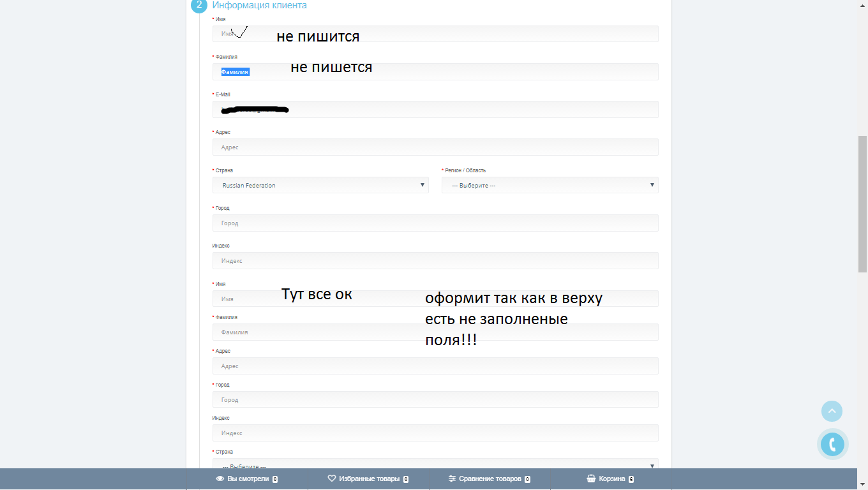This screenshot has width=868, height=490.
Task: Click the eye icon beside Вы смотрели
Action: 220,479
